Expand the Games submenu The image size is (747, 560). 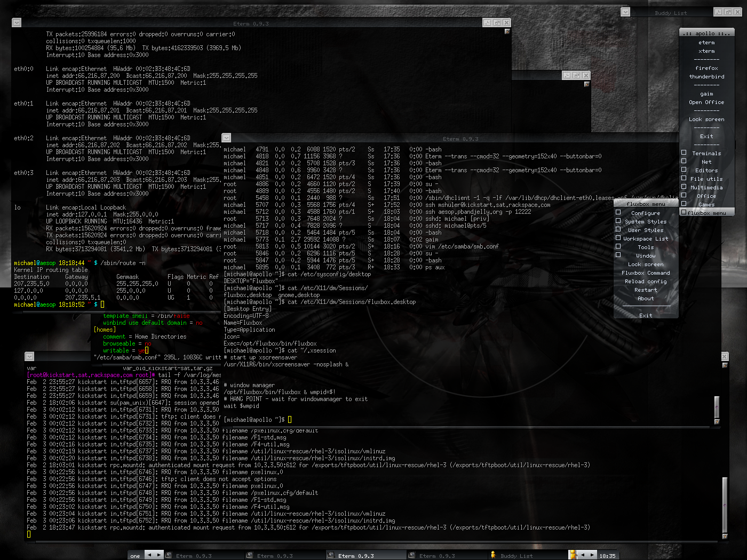tap(706, 204)
